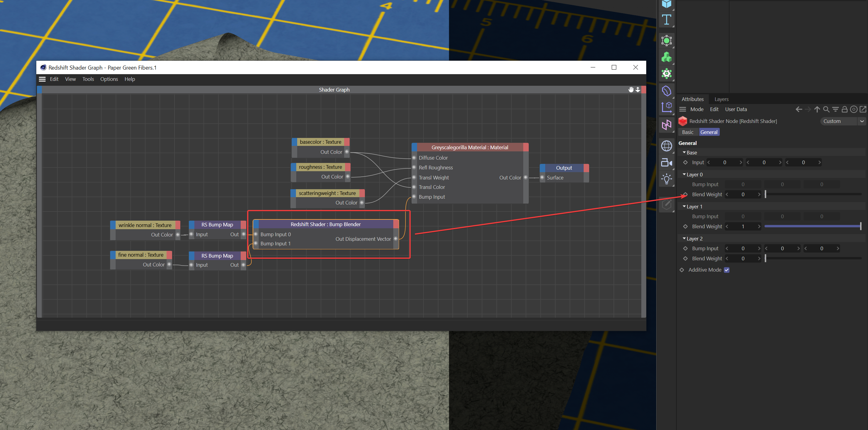Click the hand pan icon in Shader Graph
This screenshot has height=430, width=868.
pyautogui.click(x=631, y=90)
